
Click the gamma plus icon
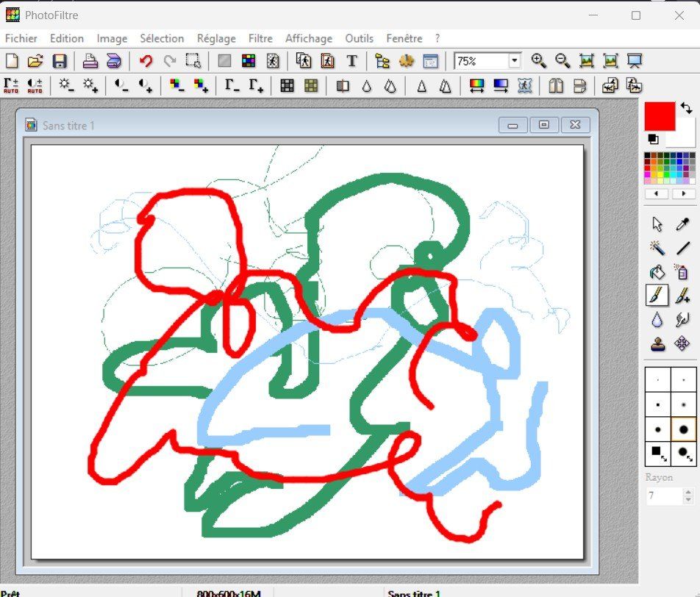point(256,85)
